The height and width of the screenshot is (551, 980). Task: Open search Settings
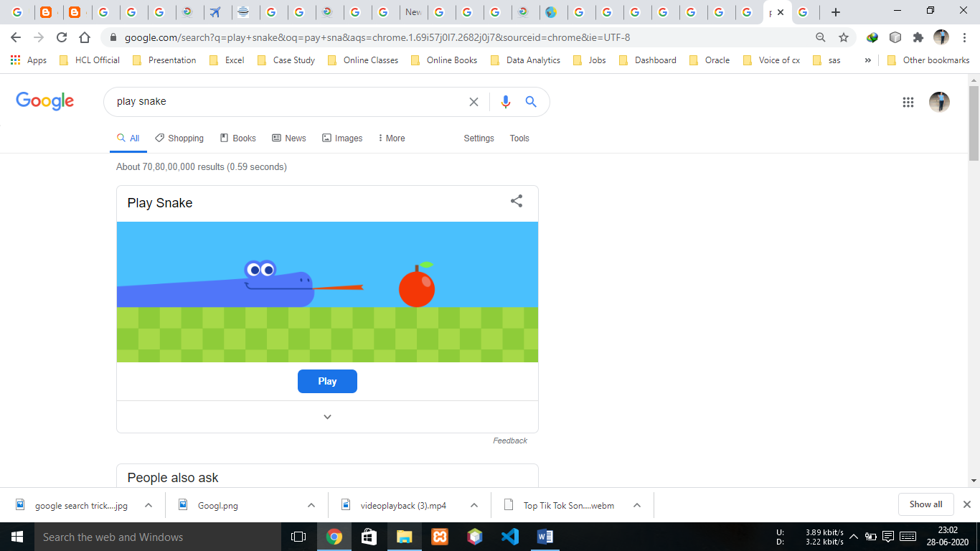(479, 138)
